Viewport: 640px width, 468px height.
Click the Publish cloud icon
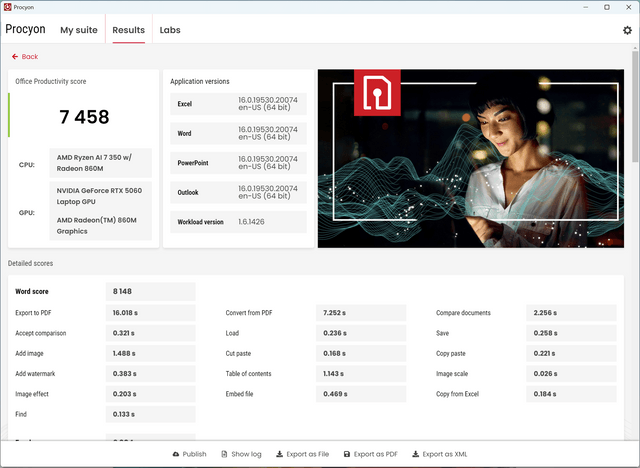click(176, 454)
